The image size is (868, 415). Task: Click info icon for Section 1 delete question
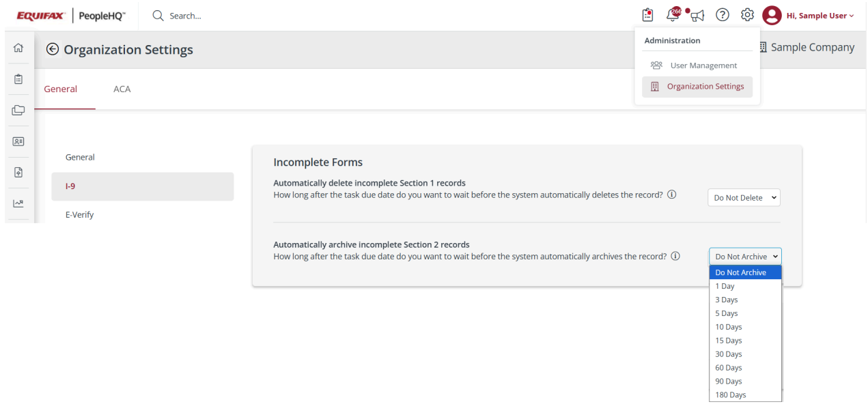click(672, 195)
